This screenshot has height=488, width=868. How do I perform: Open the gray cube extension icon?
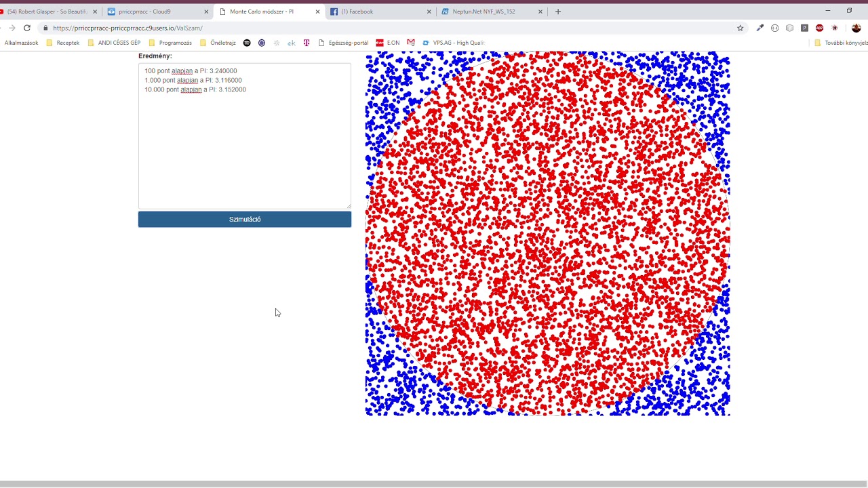(790, 28)
